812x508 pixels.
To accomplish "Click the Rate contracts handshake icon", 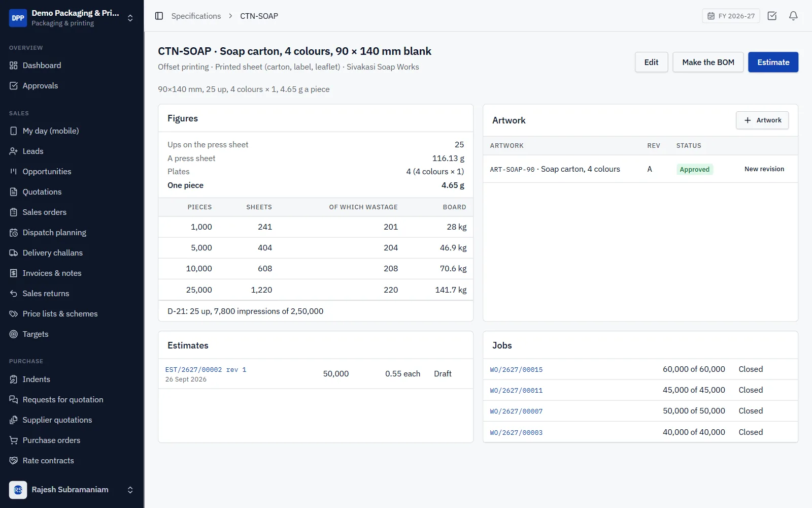I will click(x=14, y=461).
